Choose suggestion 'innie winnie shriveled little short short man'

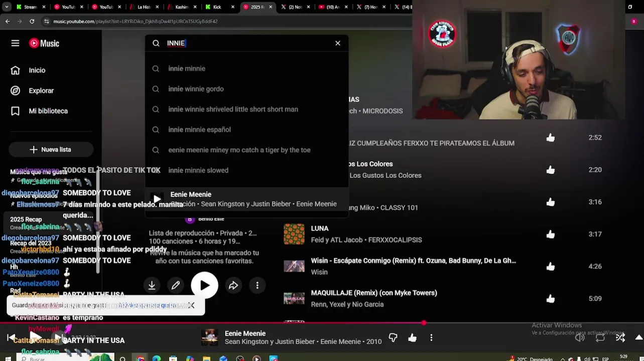(x=246, y=109)
